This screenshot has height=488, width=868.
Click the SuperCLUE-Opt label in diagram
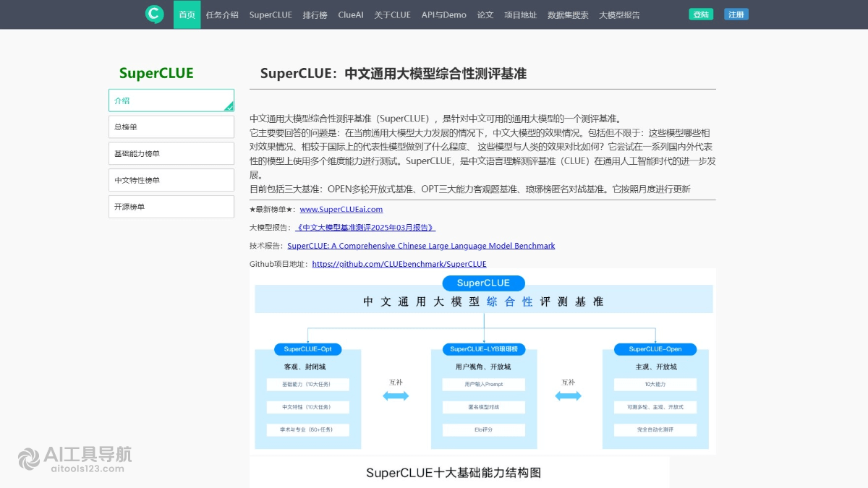307,349
